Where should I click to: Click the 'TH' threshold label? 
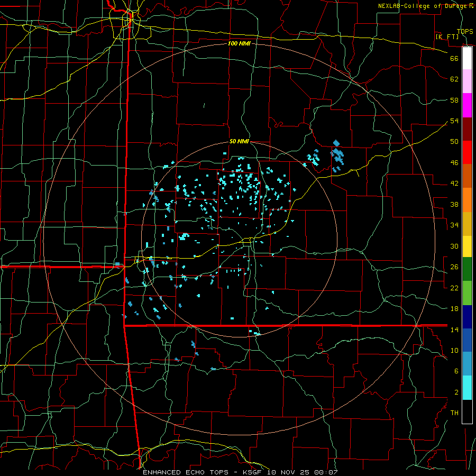[x=454, y=413]
